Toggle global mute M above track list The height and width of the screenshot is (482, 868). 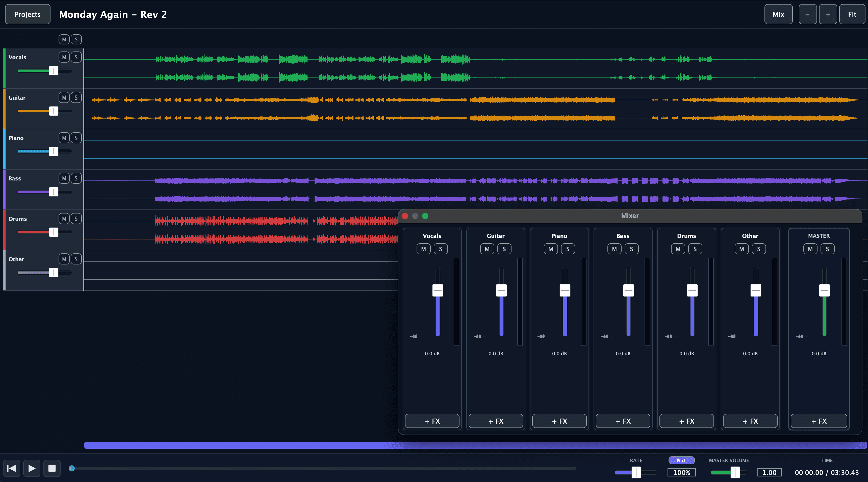pyautogui.click(x=64, y=39)
